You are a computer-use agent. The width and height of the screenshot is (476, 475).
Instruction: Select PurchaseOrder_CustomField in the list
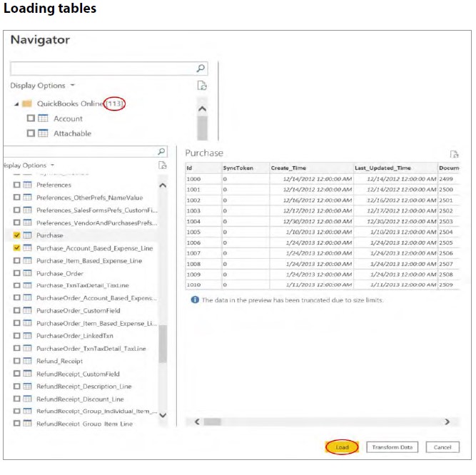pos(78,311)
